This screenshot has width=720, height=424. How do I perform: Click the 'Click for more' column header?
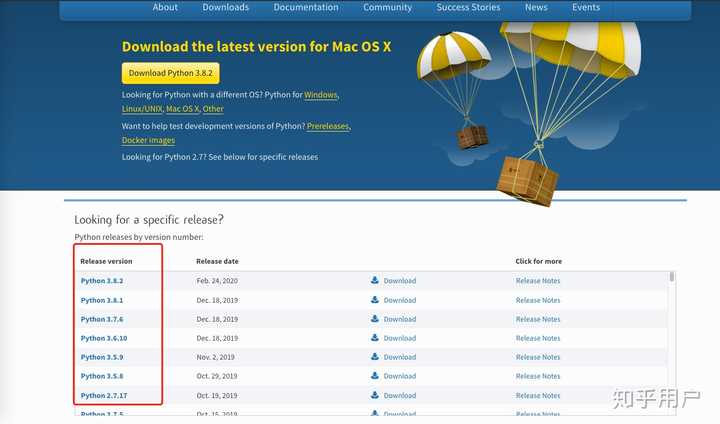[539, 261]
